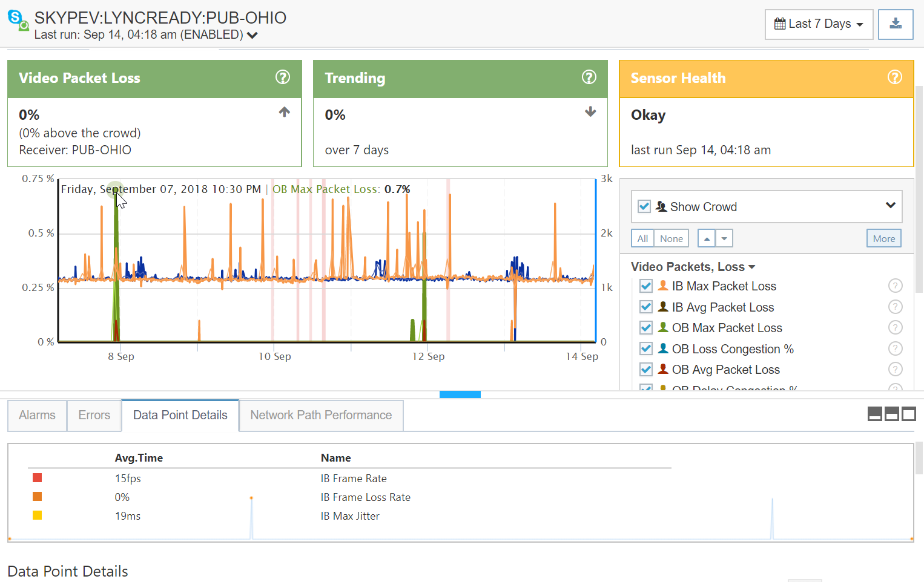924x582 pixels.
Task: Click the More button
Action: pyautogui.click(x=884, y=238)
